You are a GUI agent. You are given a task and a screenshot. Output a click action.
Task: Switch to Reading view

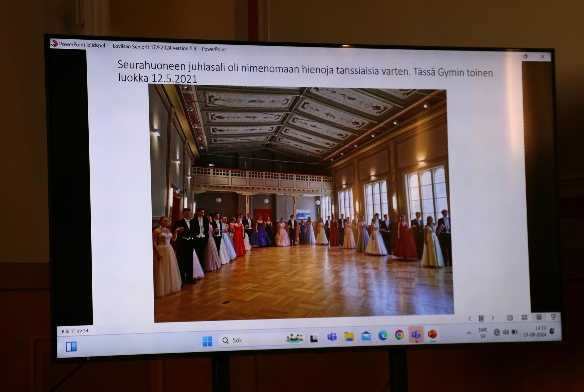pyautogui.click(x=539, y=317)
